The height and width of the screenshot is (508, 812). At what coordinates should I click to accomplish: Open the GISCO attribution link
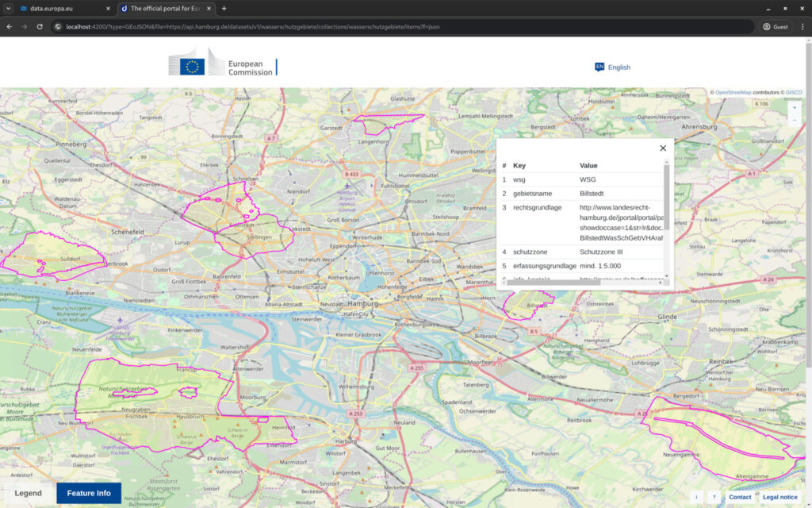pyautogui.click(x=793, y=92)
